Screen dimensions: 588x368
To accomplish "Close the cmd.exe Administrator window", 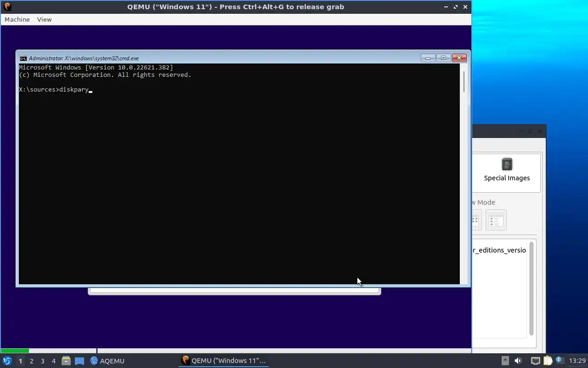I will [459, 58].
